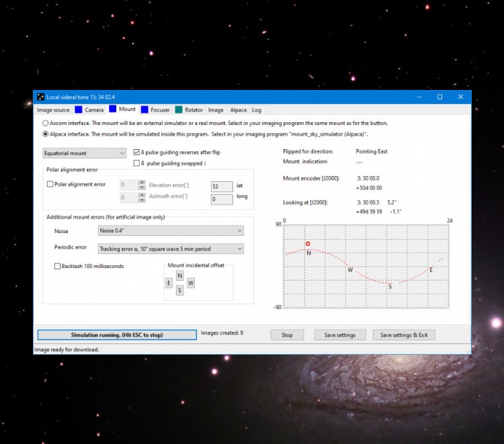Viewport: 504px width, 444px height.
Task: Click the teal Rotator status indicator
Action: point(179,109)
